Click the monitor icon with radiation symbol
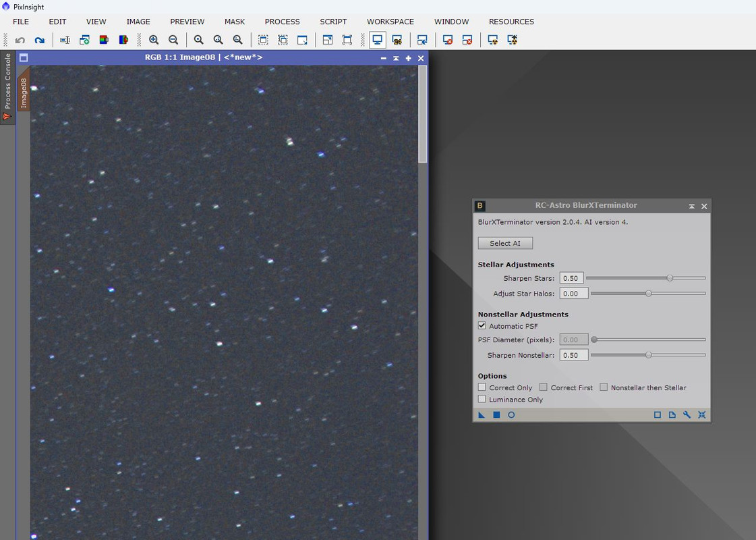 point(493,40)
